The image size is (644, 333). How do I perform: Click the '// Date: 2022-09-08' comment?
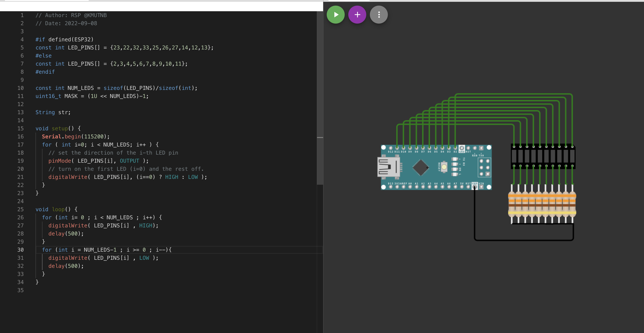tap(66, 23)
